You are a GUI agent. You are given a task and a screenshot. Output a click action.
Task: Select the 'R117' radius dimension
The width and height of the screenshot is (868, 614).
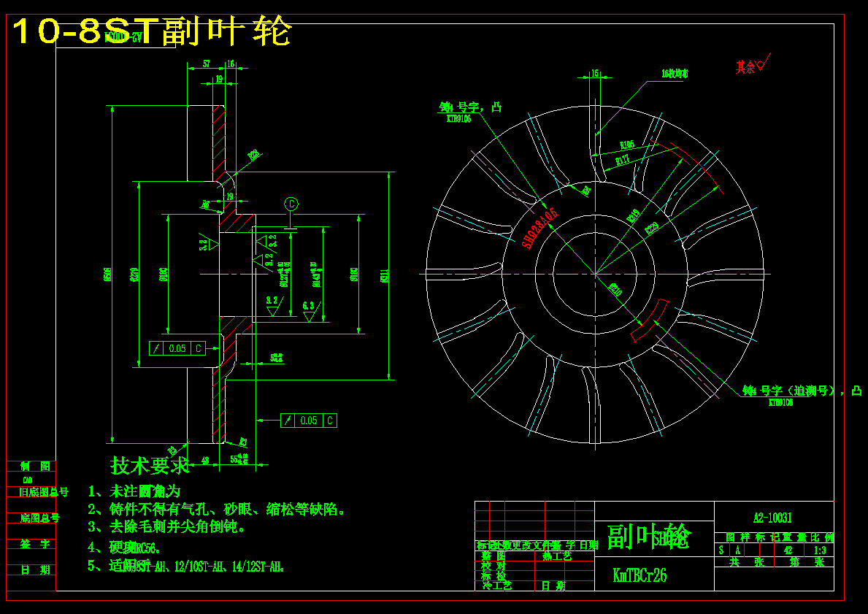click(622, 161)
